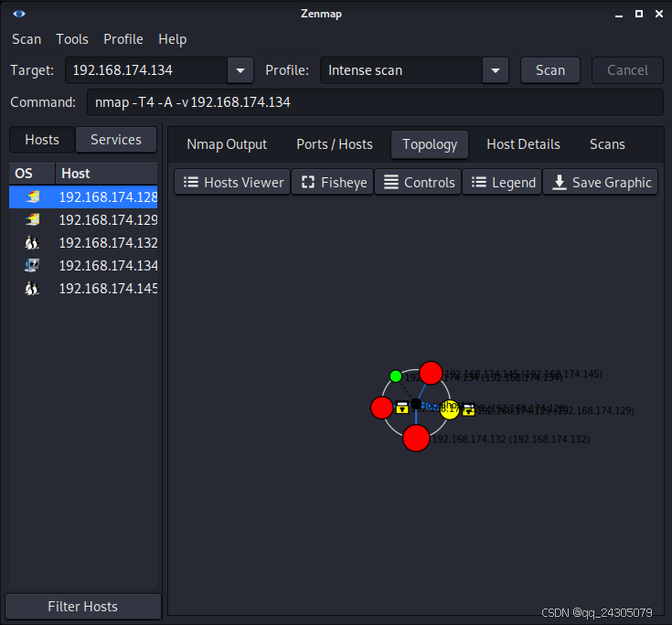
Task: Open the Scan menu
Action: click(x=27, y=39)
